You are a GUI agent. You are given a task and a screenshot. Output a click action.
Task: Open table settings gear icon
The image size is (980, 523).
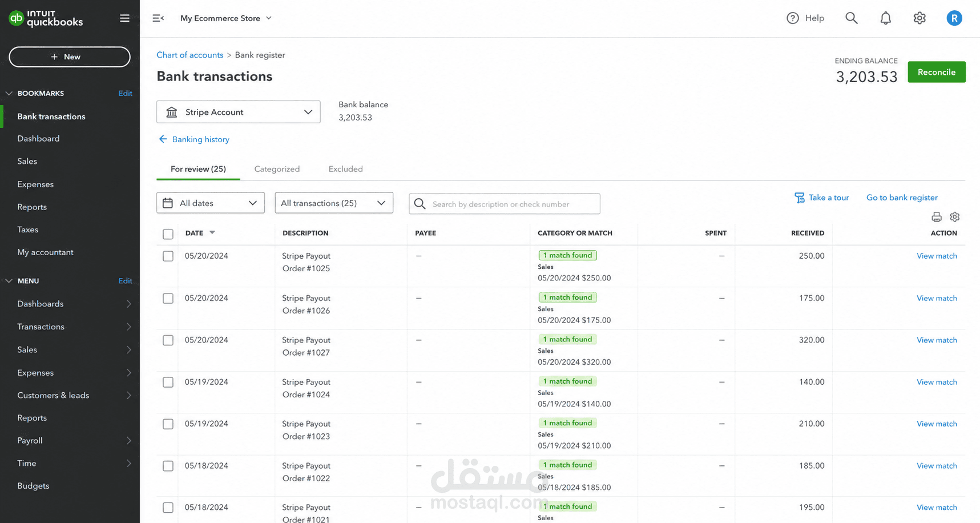(954, 217)
